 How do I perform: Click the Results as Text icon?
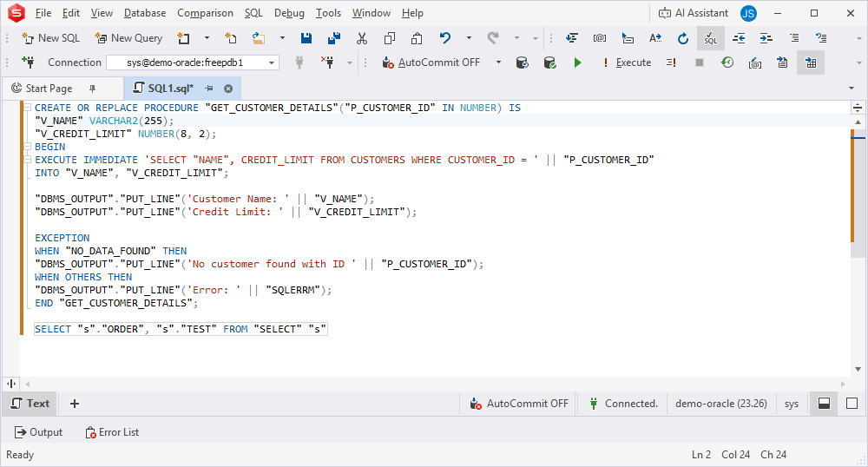[783, 62]
